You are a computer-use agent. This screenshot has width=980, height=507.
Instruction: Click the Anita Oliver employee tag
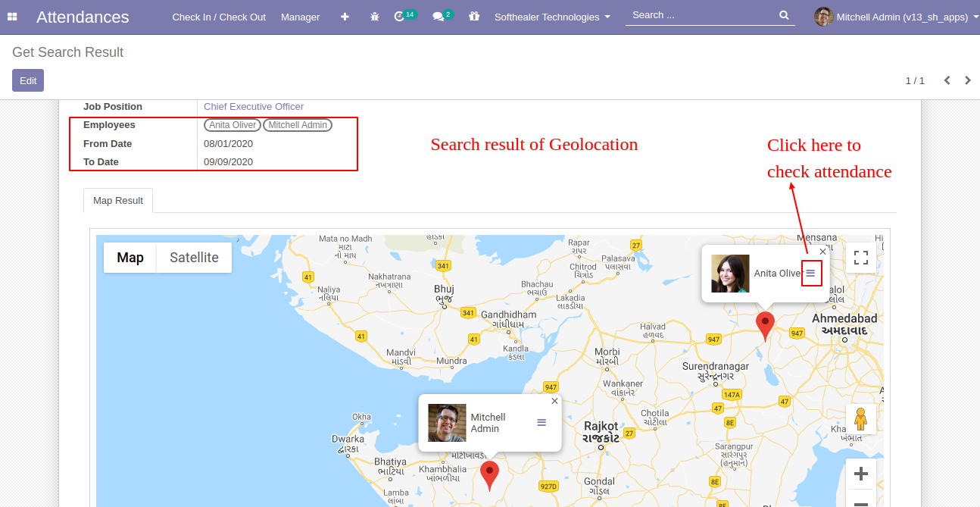coord(233,125)
